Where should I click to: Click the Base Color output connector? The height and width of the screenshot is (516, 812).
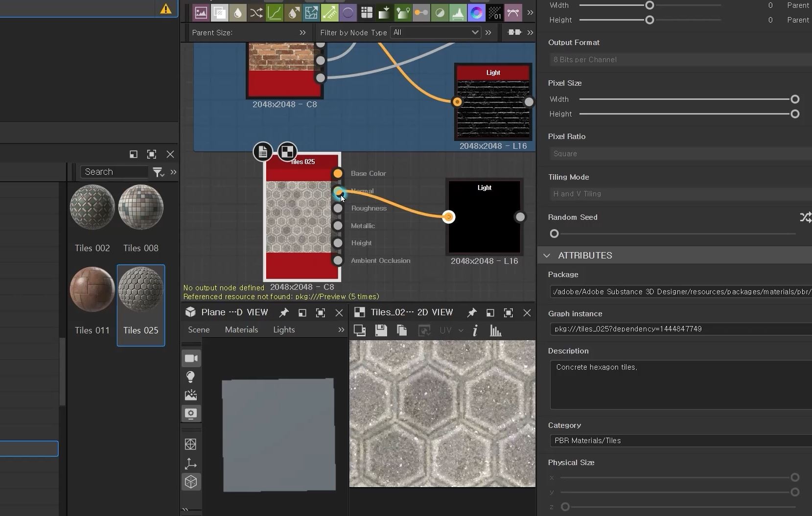click(x=338, y=173)
